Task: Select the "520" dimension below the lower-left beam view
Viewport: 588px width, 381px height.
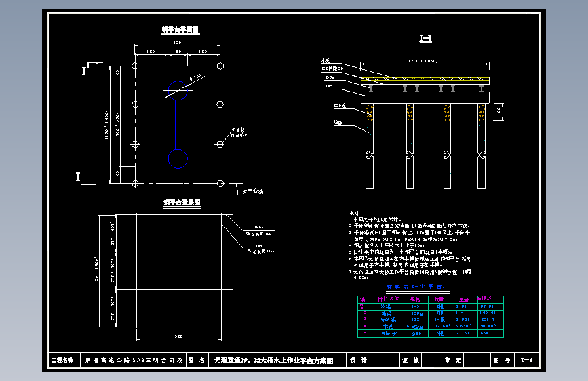Action: pyautogui.click(x=179, y=336)
